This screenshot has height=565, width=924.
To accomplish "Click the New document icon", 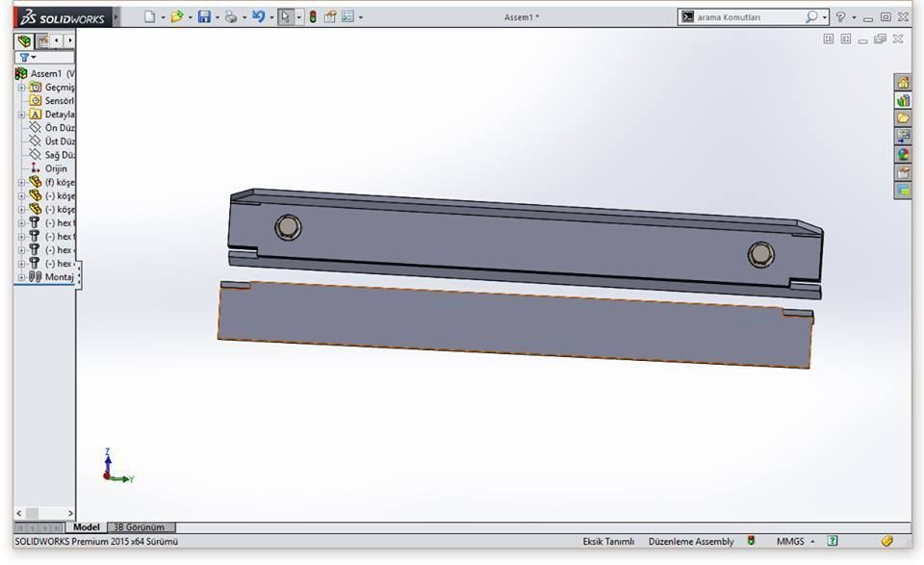I will pyautogui.click(x=149, y=16).
